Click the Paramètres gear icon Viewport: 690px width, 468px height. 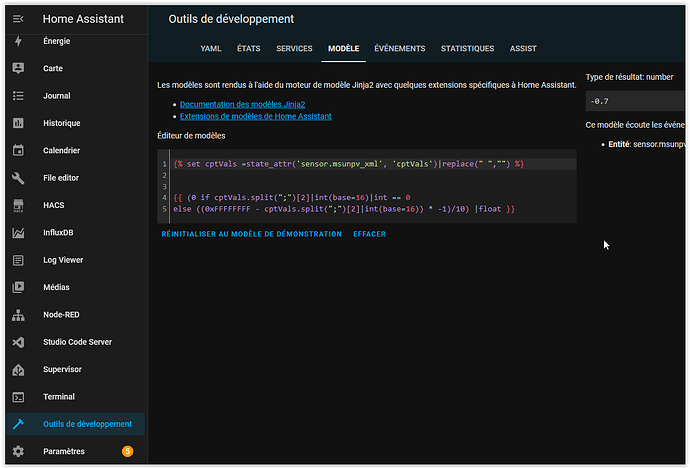tap(18, 451)
